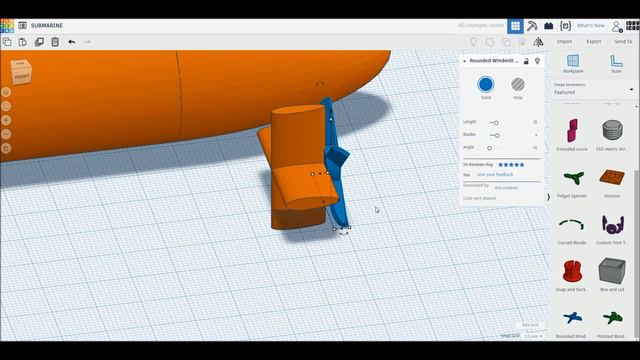
Task: Click the Copy tool icon
Action: pyautogui.click(x=7, y=42)
